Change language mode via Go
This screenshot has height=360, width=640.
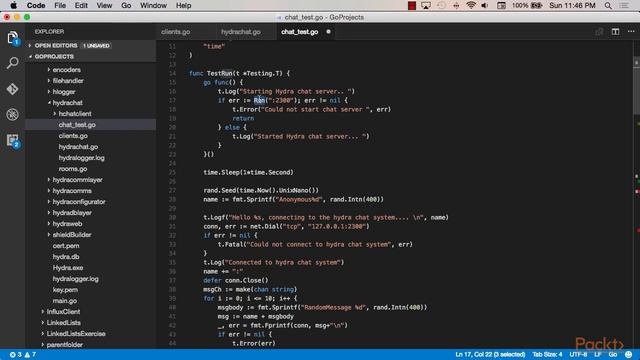coord(613,354)
